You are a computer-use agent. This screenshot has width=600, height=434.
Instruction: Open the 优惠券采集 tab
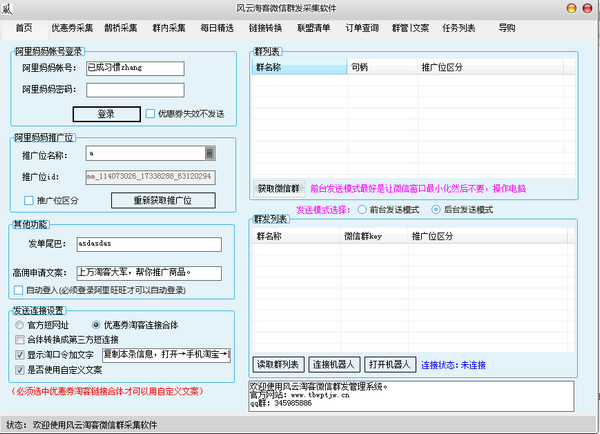72,27
